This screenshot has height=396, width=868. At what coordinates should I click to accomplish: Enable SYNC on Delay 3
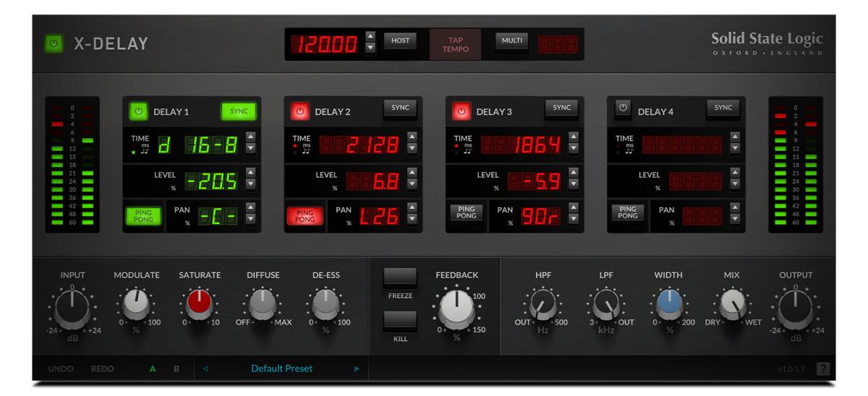click(x=561, y=108)
